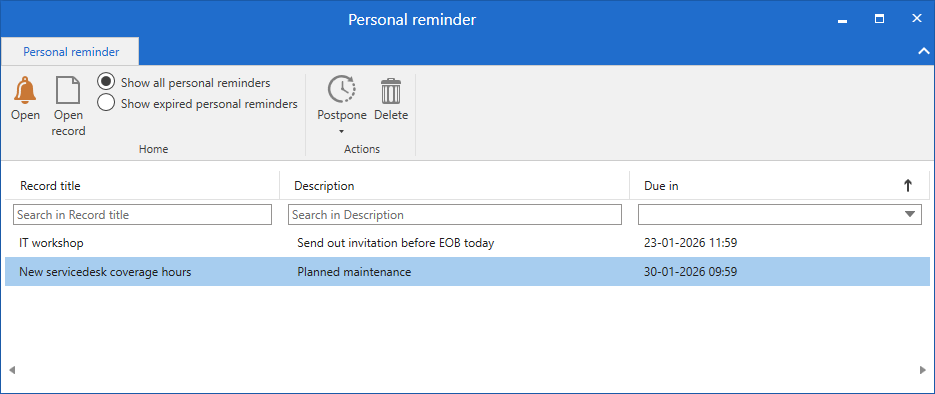This screenshot has width=935, height=394.
Task: Open record using blank page icon
Action: 68,91
